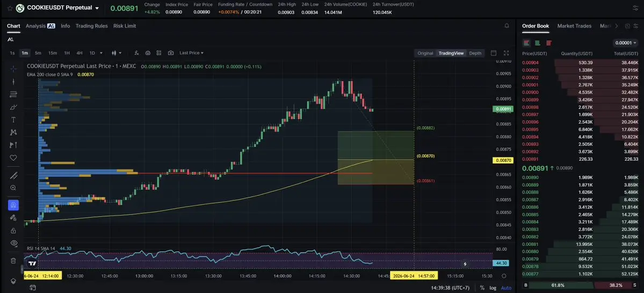The height and width of the screenshot is (293, 644).
Task: Select the crosshair cursor tool
Action: pyautogui.click(x=13, y=69)
